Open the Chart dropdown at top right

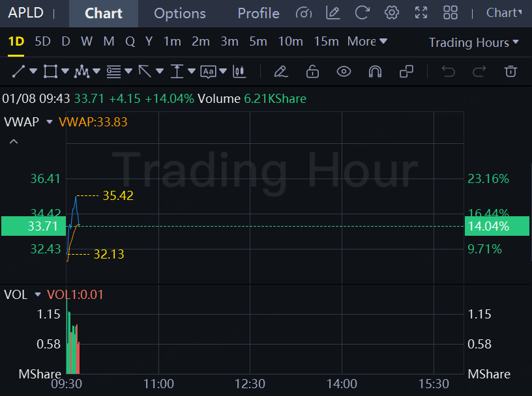504,13
